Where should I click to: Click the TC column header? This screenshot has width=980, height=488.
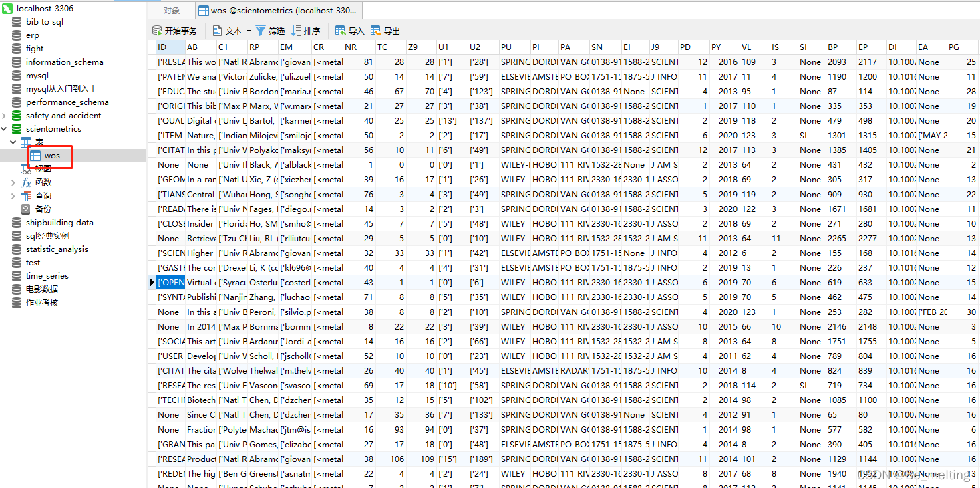[391, 47]
